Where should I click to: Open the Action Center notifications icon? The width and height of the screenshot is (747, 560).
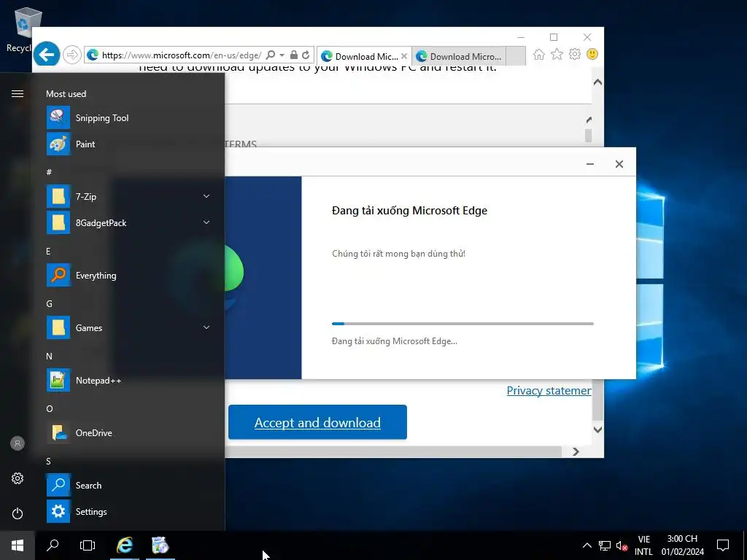coord(723,545)
